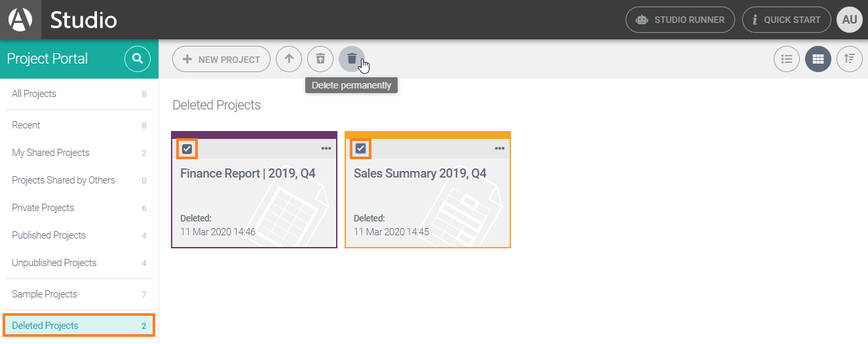This screenshot has height=344, width=868.
Task: Switch to list view
Action: click(787, 59)
